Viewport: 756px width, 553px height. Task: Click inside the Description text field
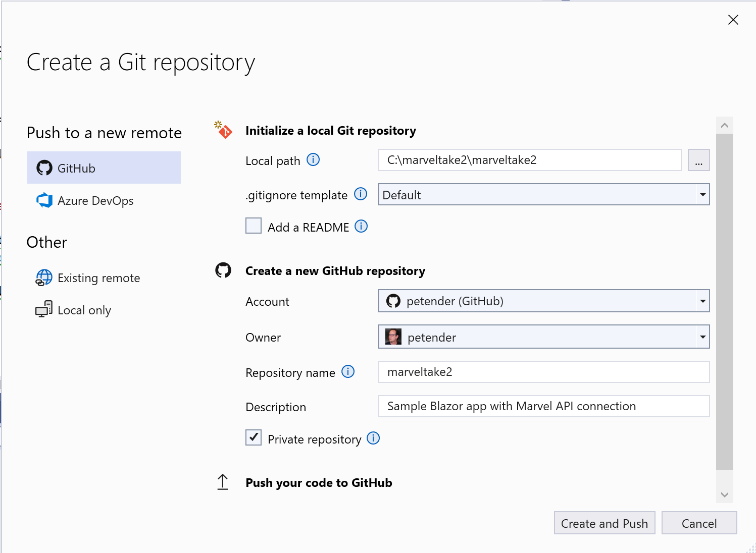543,406
